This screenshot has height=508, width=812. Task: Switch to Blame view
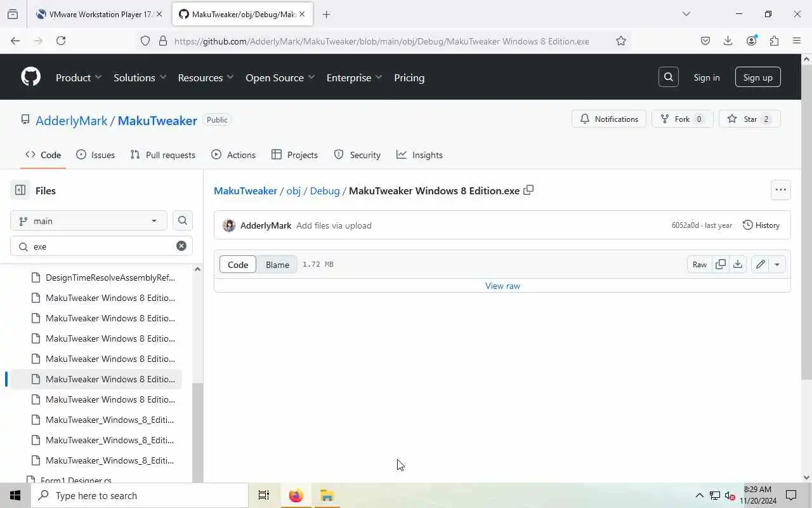pos(277,265)
